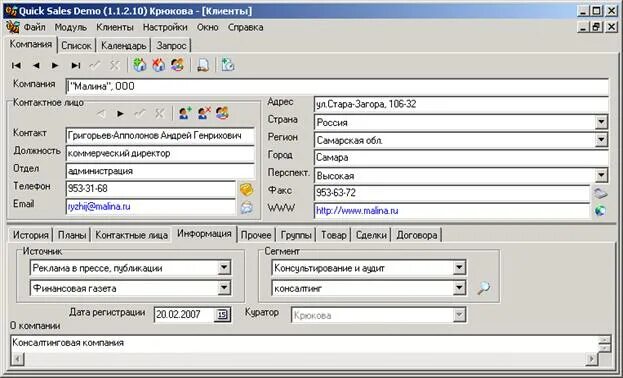This screenshot has width=623, height=378.
Task: Click the phone icon beside Телефон field
Action: (247, 189)
